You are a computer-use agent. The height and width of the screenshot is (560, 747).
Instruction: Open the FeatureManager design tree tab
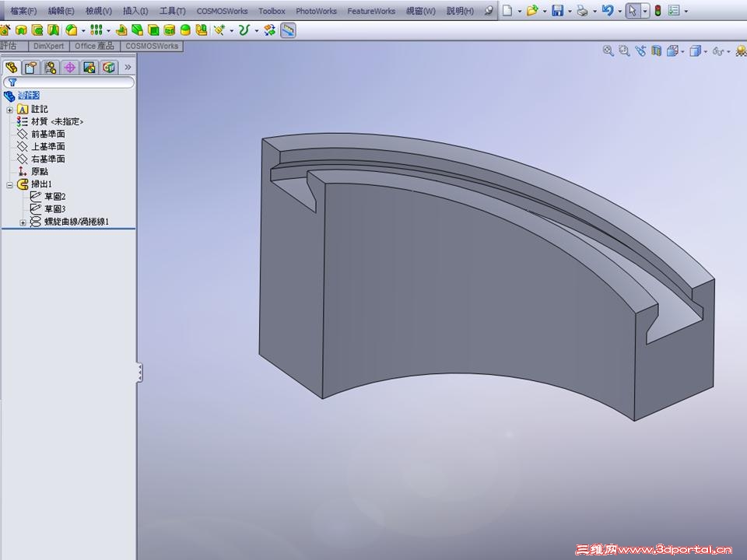12,67
